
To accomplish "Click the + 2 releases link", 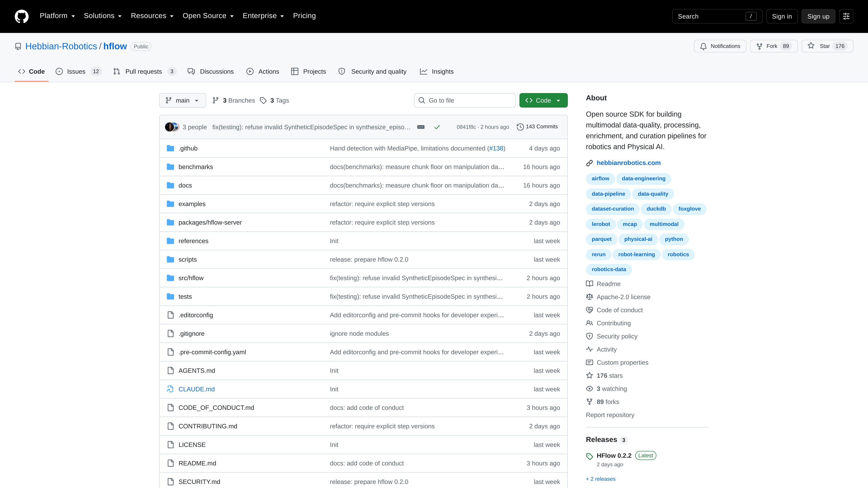I will coord(600,479).
